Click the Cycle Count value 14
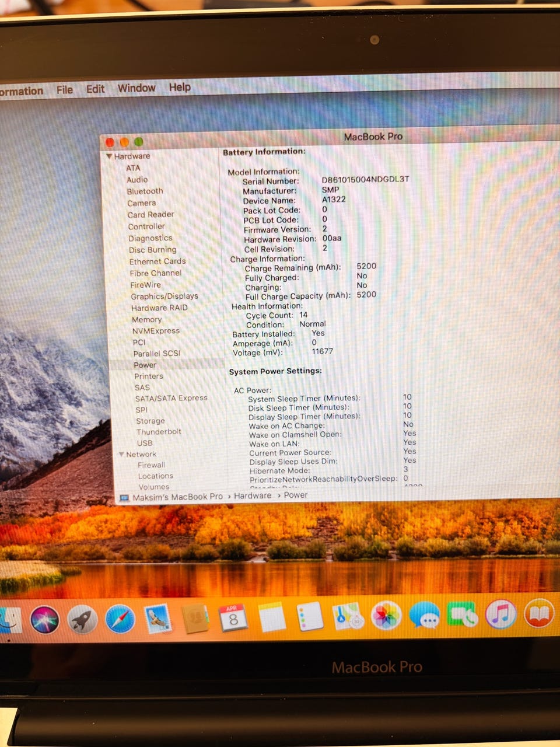 (x=303, y=315)
